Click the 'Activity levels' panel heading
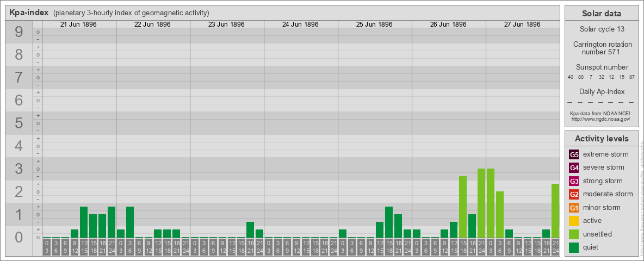The width and height of the screenshot is (644, 261). [x=601, y=139]
